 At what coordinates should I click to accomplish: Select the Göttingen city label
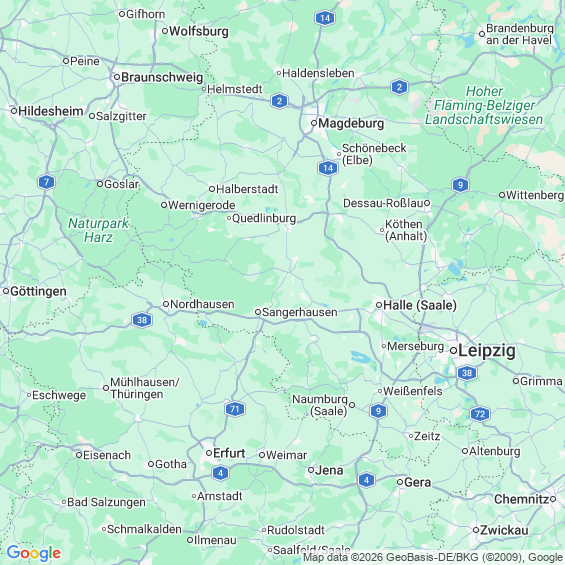(x=38, y=291)
